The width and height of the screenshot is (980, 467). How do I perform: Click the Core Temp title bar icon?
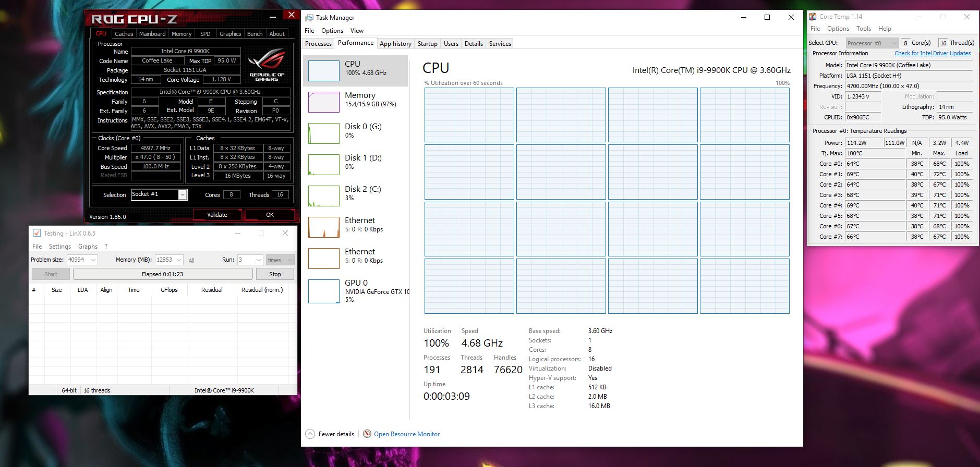tap(813, 17)
